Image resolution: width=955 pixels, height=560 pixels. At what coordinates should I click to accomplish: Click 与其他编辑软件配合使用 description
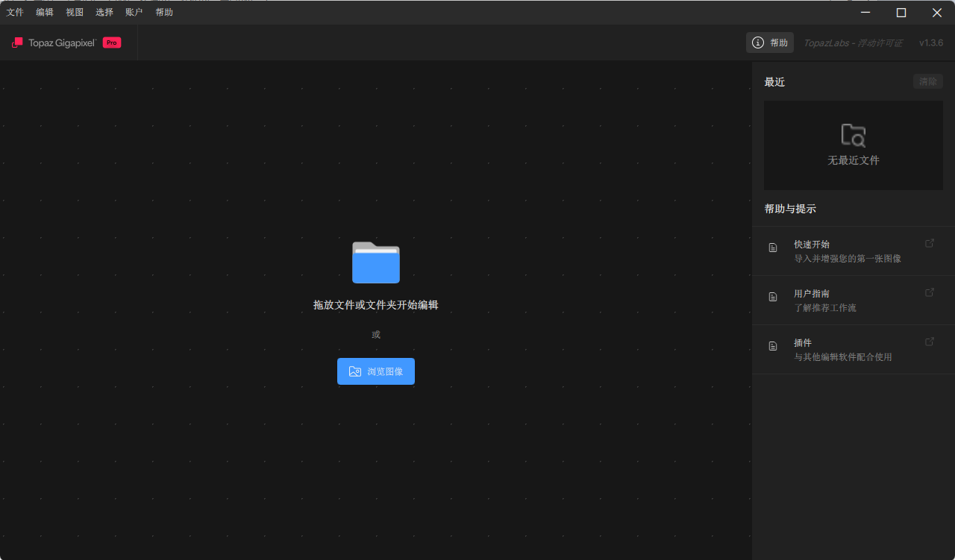(x=843, y=357)
